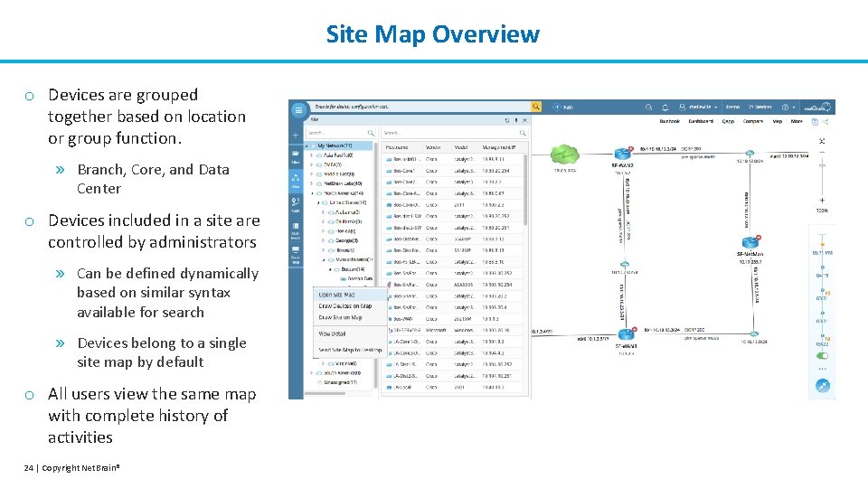Pin the Site panel

click(516, 120)
